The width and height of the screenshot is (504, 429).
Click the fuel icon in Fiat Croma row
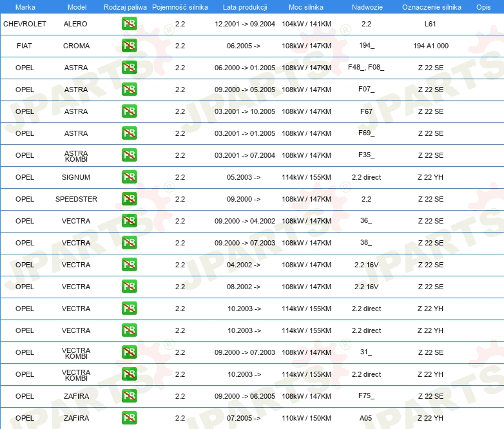129,46
